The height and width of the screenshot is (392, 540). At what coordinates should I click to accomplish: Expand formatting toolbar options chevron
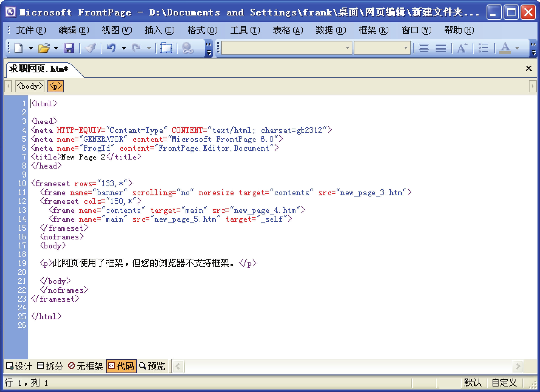(x=533, y=48)
